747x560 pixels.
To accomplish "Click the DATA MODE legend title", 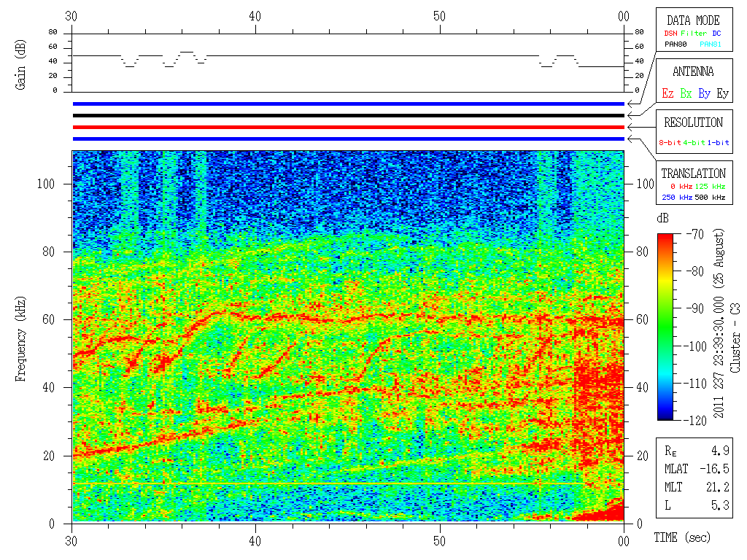I will coord(693,20).
